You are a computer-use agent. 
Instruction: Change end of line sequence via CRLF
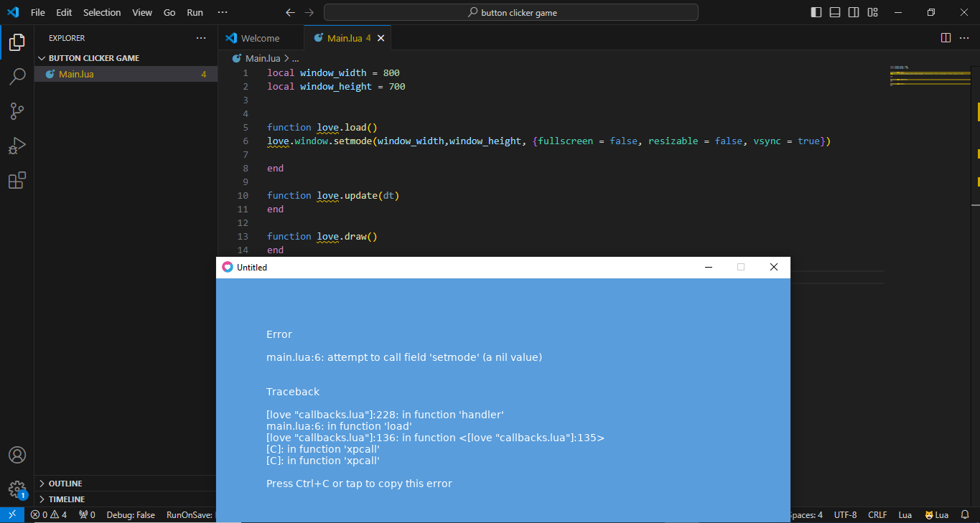(877, 515)
